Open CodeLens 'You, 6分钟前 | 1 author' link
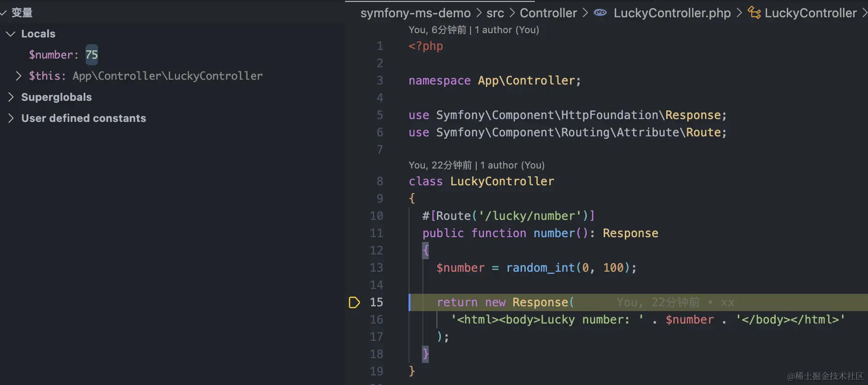Image resolution: width=868 pixels, height=385 pixels. point(474,30)
